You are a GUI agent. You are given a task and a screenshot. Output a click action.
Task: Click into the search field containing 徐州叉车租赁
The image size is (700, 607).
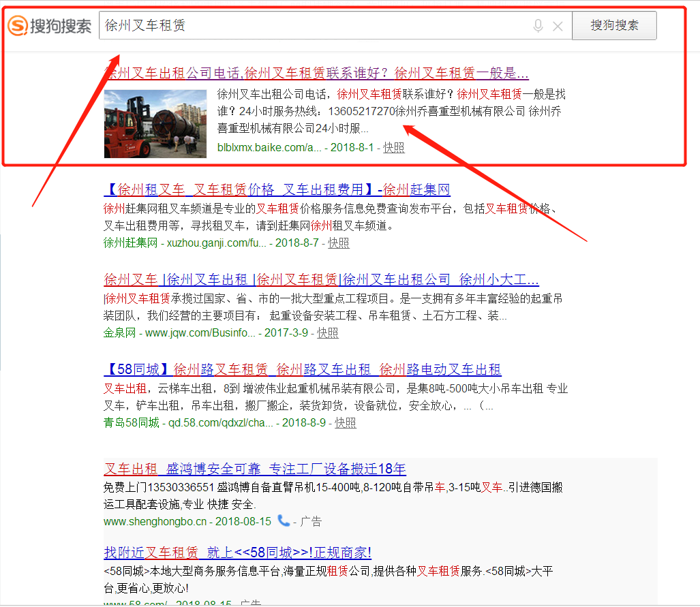coord(335,25)
